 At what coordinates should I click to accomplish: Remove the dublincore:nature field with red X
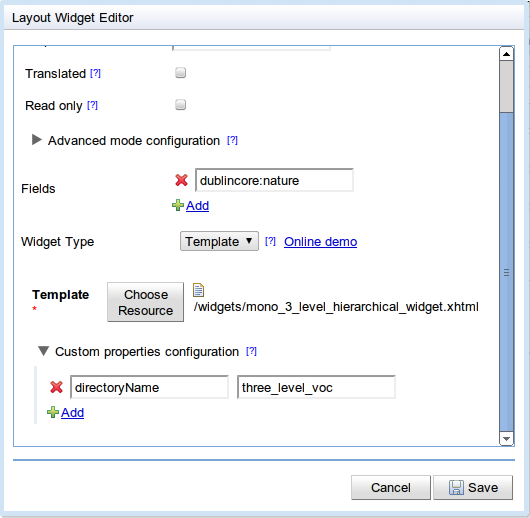click(x=182, y=180)
